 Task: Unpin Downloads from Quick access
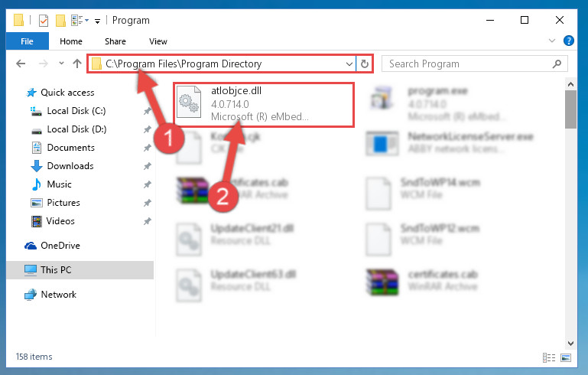(147, 166)
